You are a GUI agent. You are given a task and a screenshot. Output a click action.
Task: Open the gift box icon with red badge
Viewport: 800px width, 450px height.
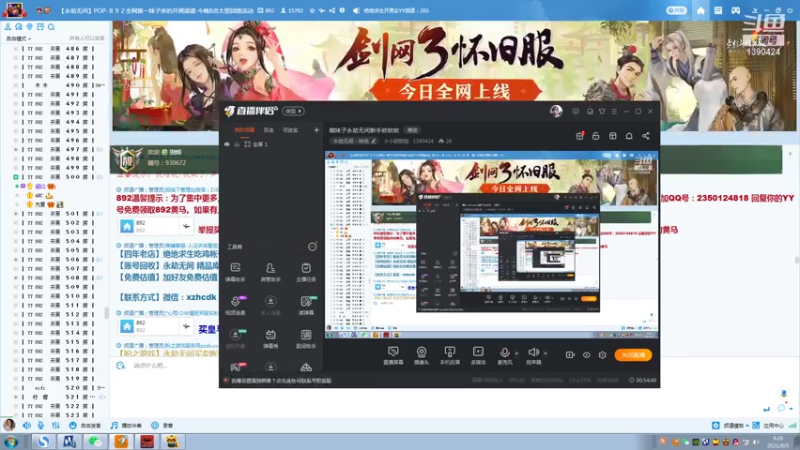point(580,136)
